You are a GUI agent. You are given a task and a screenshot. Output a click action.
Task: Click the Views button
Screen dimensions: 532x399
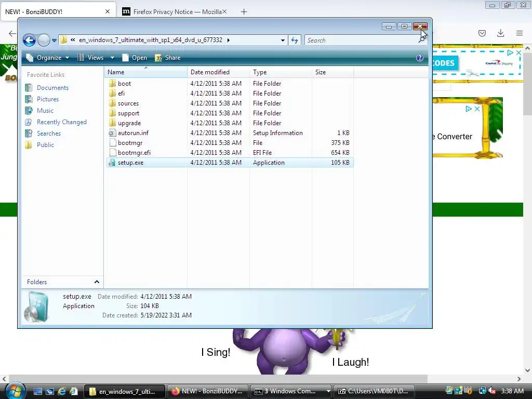(x=90, y=58)
